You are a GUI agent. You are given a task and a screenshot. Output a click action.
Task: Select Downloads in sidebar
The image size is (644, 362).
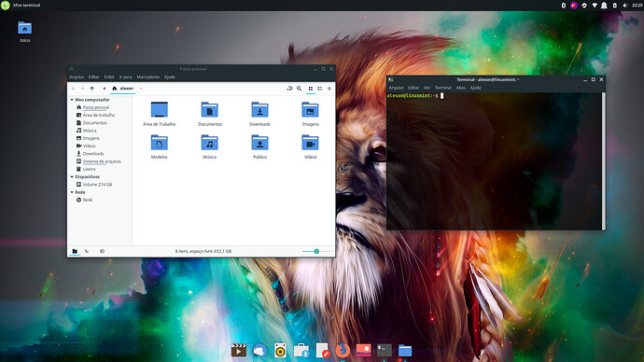(x=91, y=154)
